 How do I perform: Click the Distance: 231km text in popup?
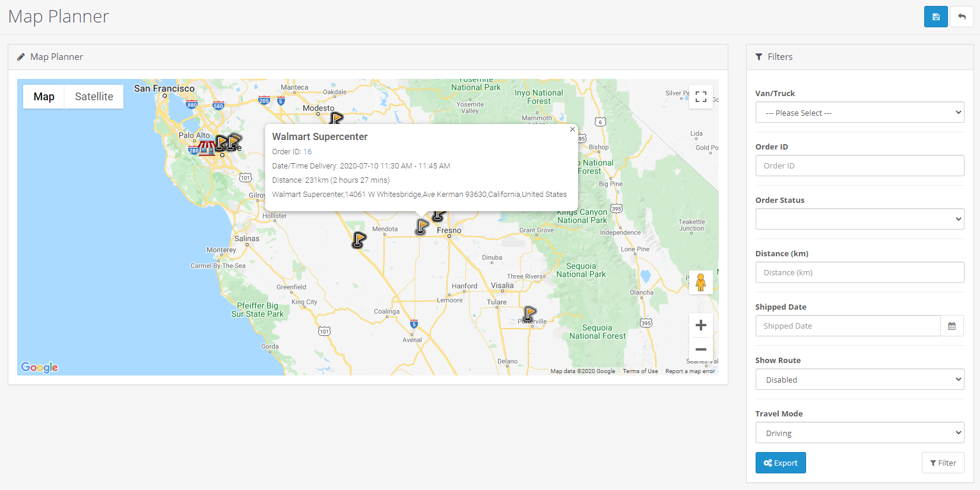(x=331, y=180)
